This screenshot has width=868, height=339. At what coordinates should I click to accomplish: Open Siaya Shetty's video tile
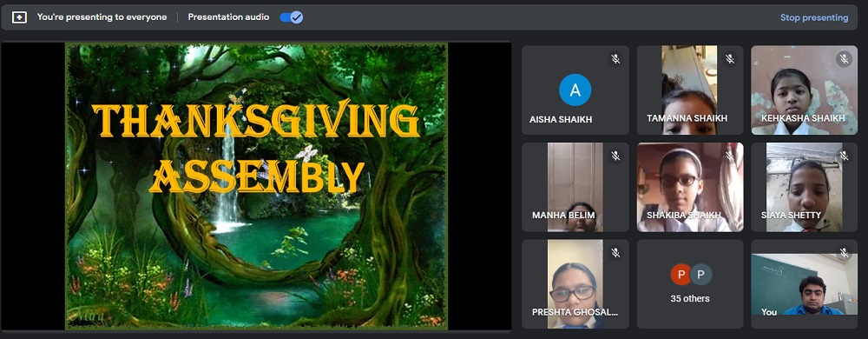805,187
